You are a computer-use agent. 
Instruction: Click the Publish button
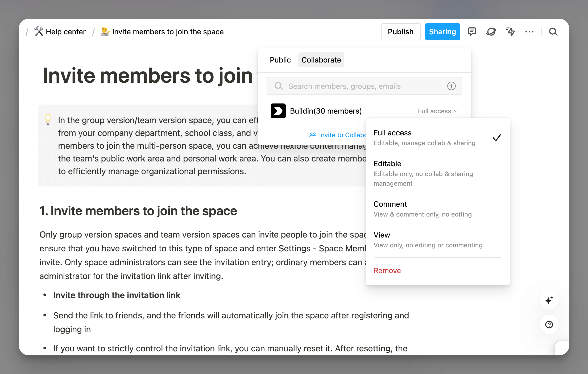tap(400, 32)
